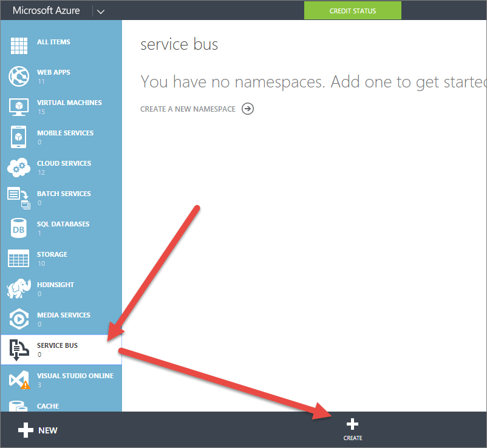Click the count 11 under Web Apps
Viewport: 487px width, 448px height.
41,82
